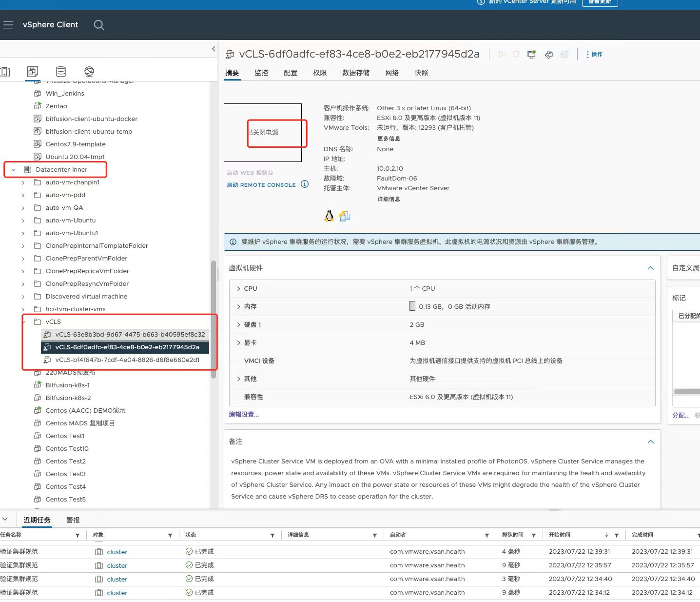Click cluster link in 12:39:31 task row
The image size is (700, 602).
point(117,552)
